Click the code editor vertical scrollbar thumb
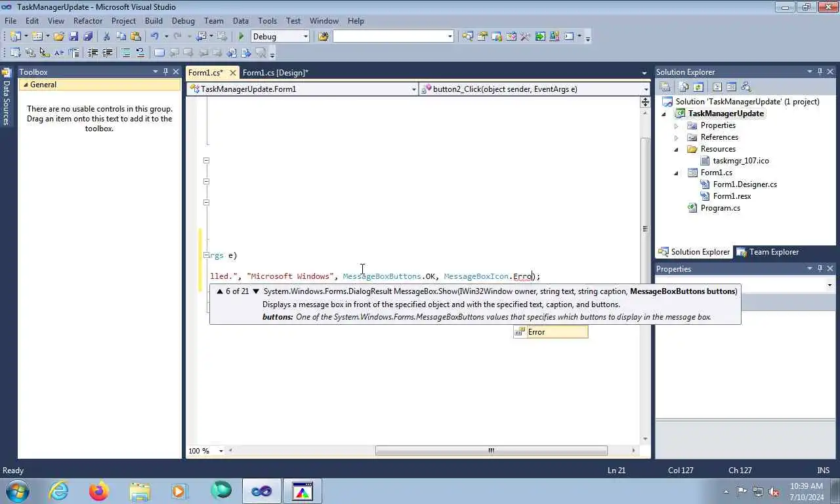Screen dimensions: 840x504 [x=645, y=229]
